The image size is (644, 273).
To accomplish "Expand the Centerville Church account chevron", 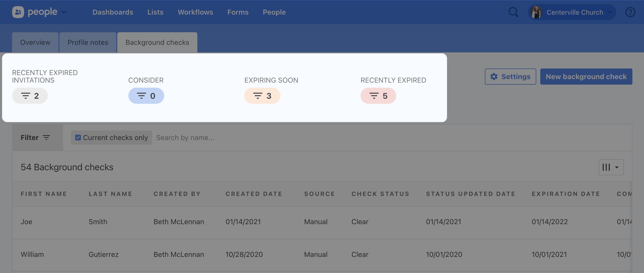I will pos(610,12).
